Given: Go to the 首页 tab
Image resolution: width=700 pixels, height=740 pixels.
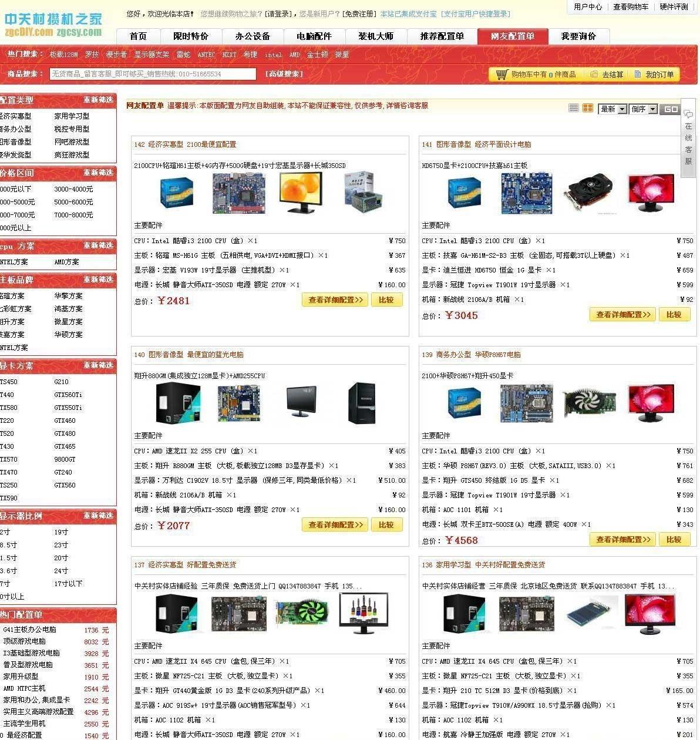Looking at the screenshot, I should click(x=139, y=36).
